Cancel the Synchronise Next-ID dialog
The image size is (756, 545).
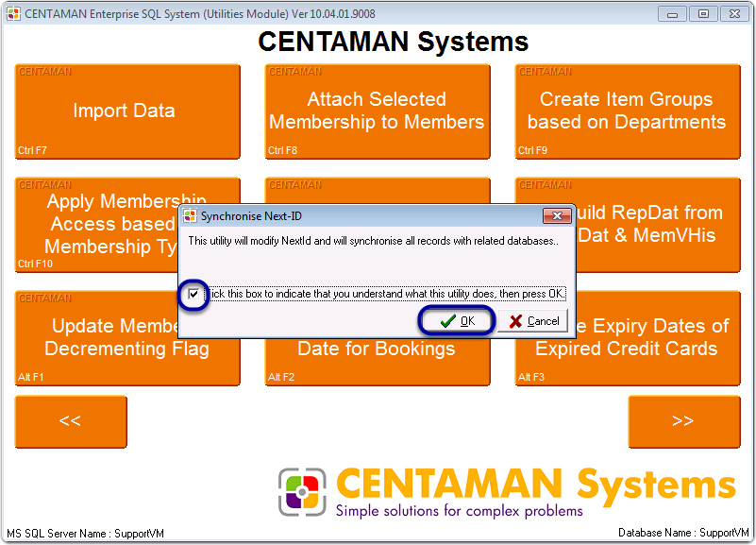tap(532, 321)
